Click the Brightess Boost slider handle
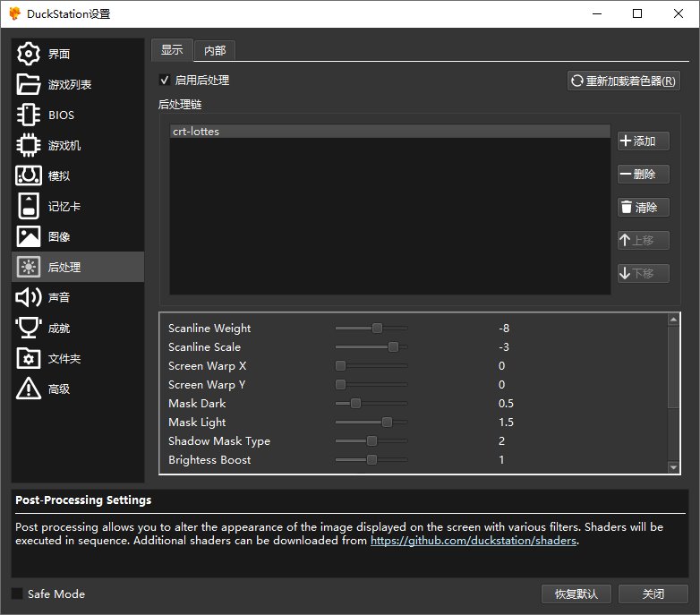700x615 pixels. tap(371, 459)
